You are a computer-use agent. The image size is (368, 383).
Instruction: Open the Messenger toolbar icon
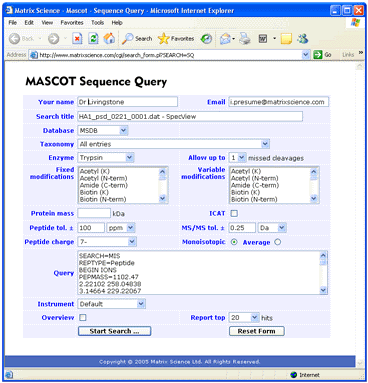303,39
